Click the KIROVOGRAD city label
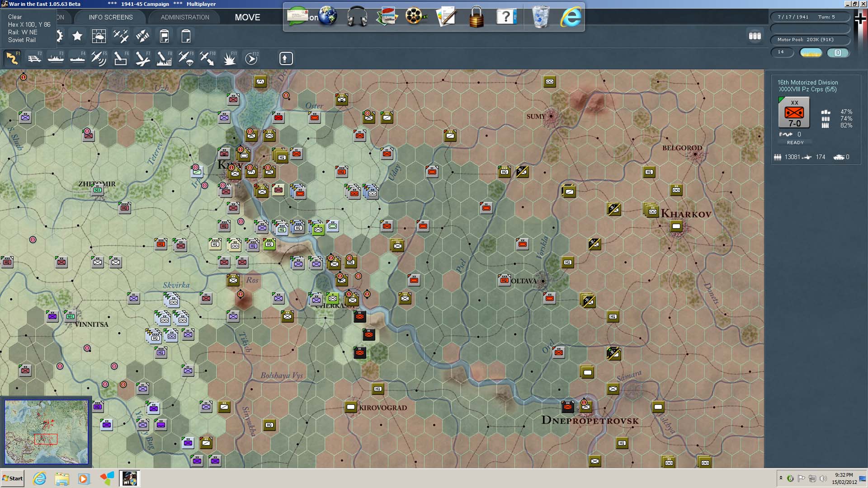 pos(383,408)
